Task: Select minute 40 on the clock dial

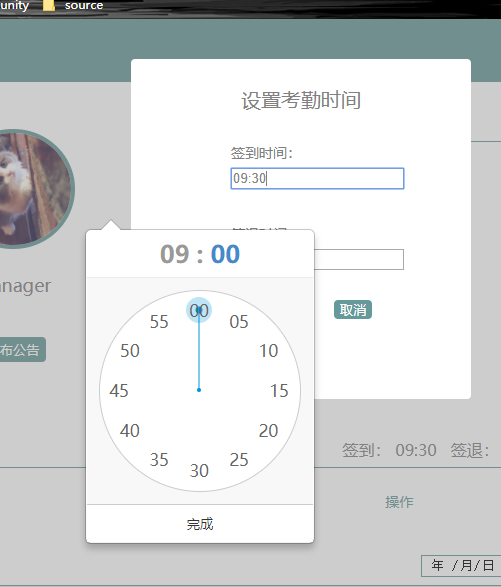Action: [x=130, y=431]
